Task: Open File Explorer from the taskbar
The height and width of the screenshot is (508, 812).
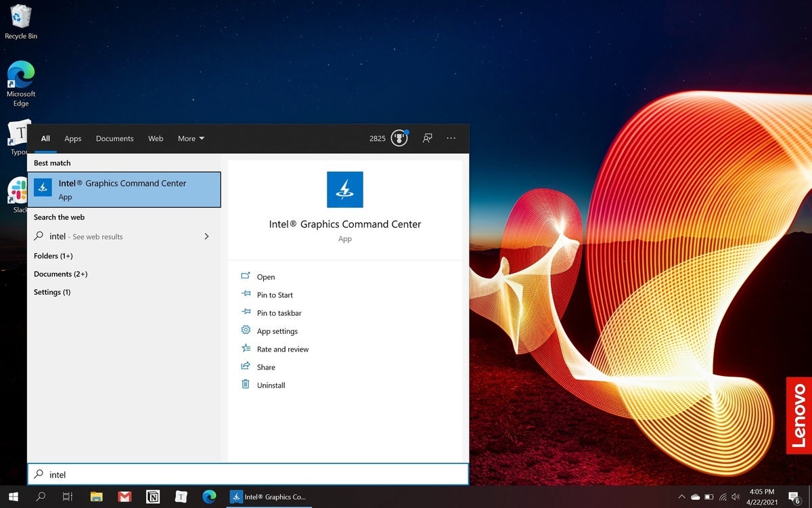Action: point(96,496)
